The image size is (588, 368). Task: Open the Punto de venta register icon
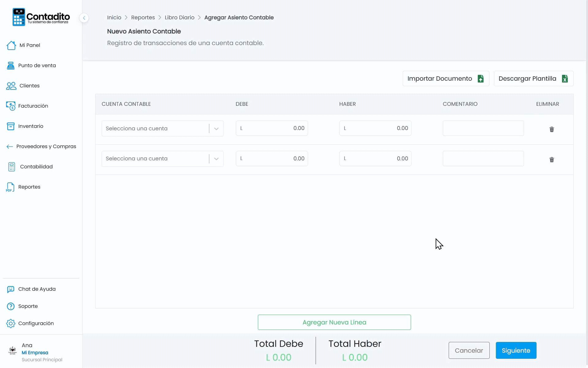11,65
